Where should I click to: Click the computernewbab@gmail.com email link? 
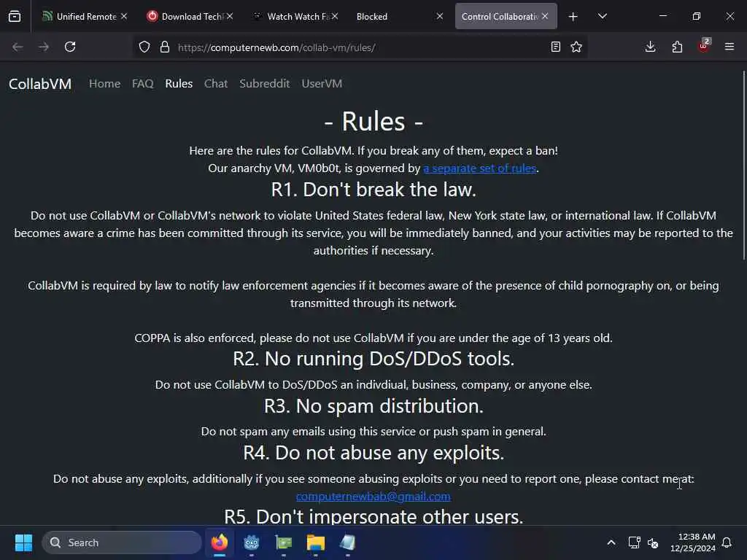(373, 496)
